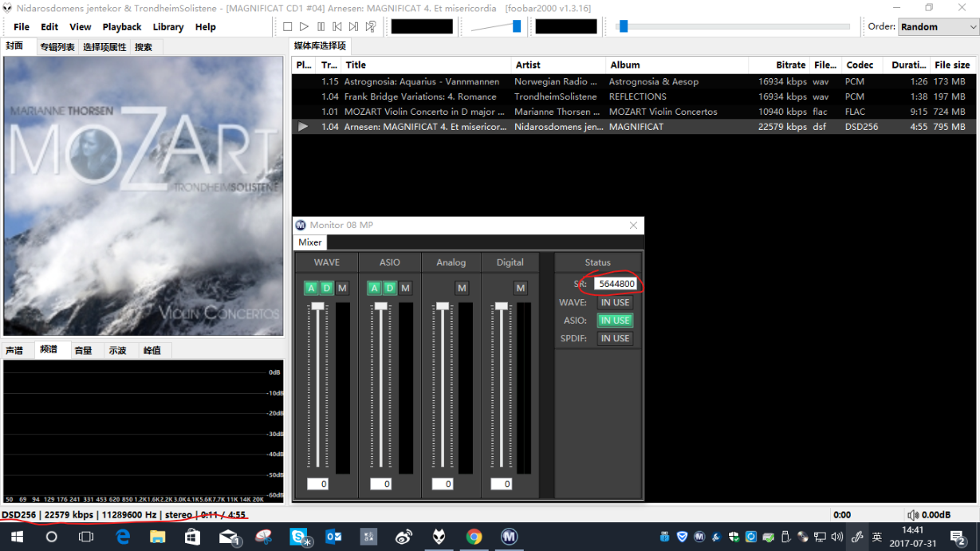The height and width of the screenshot is (551, 980).
Task: Switch to the 选择项属性 tab
Action: pos(104,47)
